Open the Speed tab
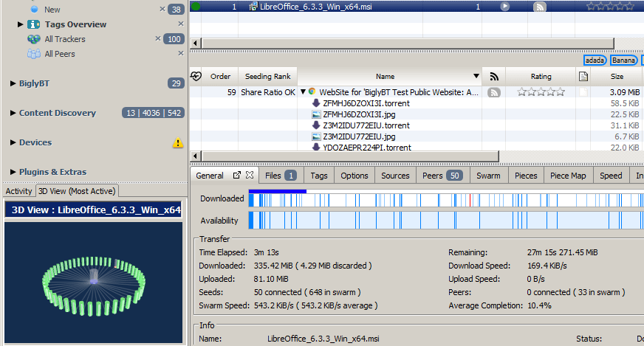The image size is (644, 346). pos(611,176)
